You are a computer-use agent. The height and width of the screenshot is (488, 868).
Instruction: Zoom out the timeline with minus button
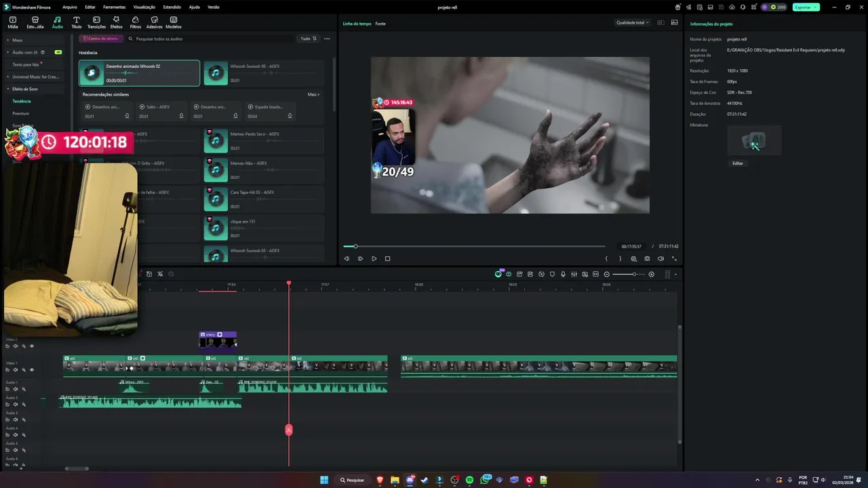pos(606,274)
